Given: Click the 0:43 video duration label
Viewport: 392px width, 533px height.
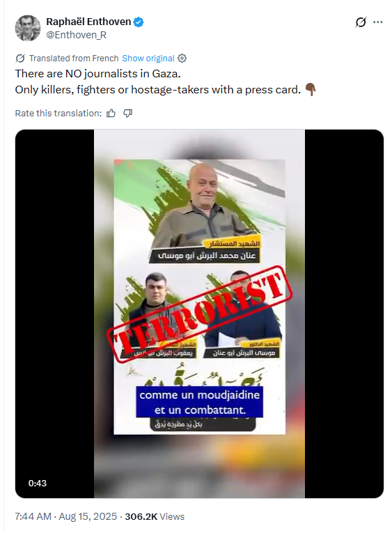Looking at the screenshot, I should [x=38, y=483].
